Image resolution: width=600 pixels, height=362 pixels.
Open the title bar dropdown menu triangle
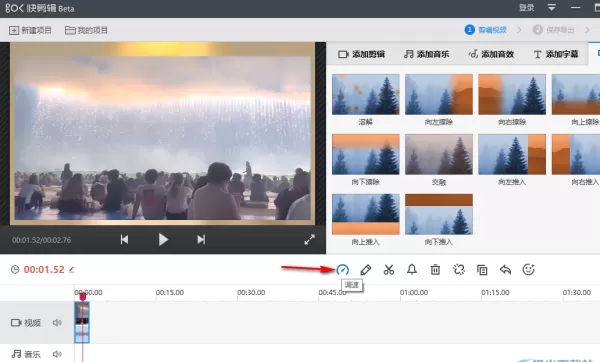coord(551,8)
